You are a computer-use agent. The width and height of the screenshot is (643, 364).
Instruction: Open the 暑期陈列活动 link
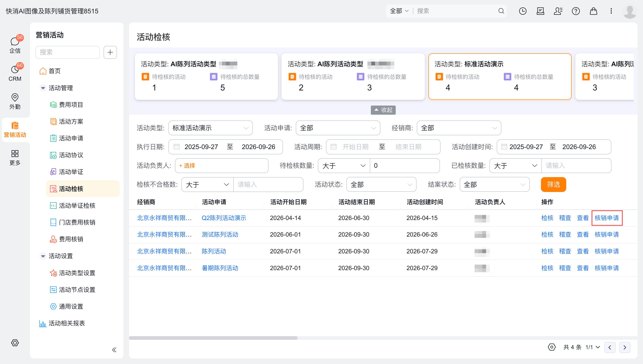tap(220, 268)
